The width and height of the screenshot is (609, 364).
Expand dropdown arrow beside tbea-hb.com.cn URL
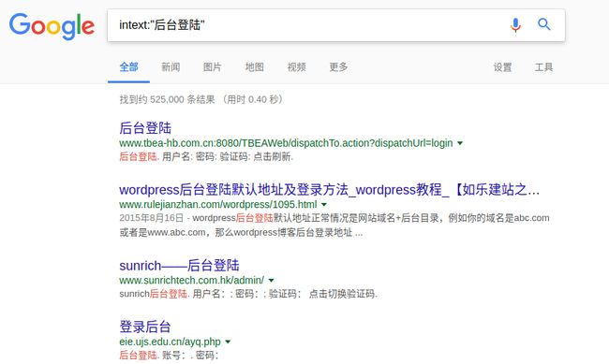tap(460, 143)
